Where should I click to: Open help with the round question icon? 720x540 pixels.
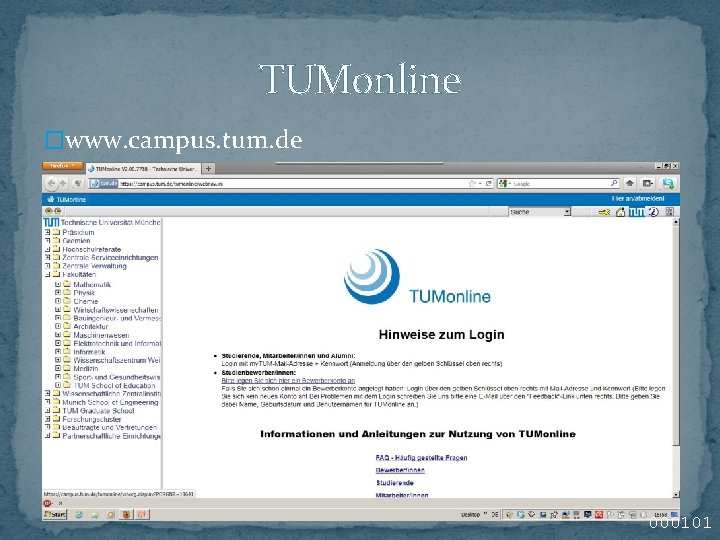coord(654,212)
